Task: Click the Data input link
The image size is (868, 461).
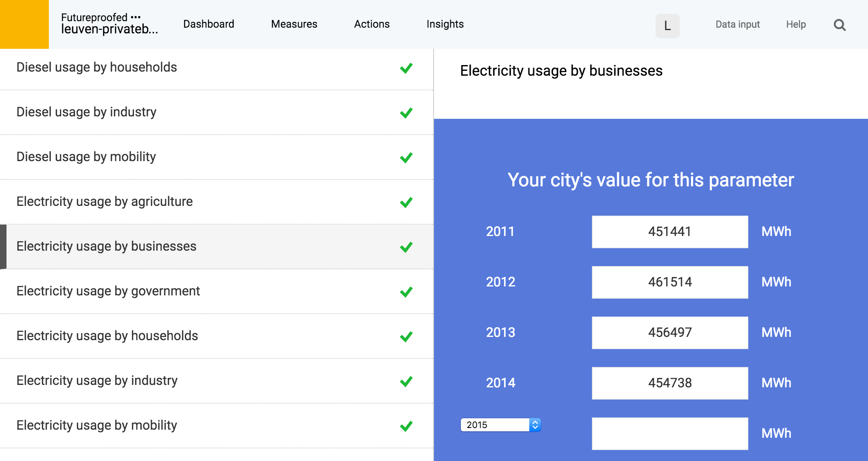Action: pyautogui.click(x=737, y=24)
